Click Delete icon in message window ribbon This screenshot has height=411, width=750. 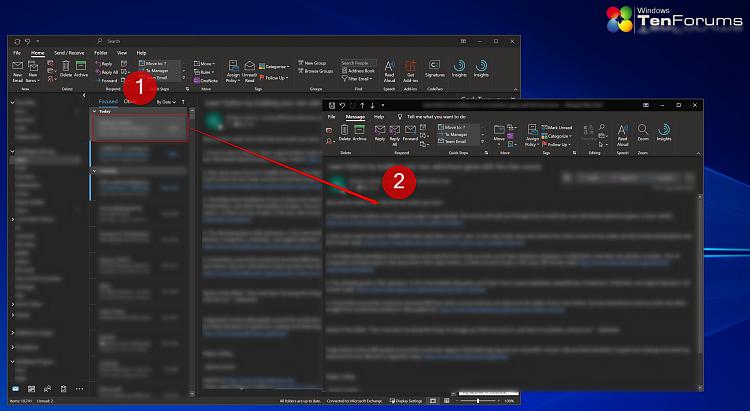(x=344, y=132)
